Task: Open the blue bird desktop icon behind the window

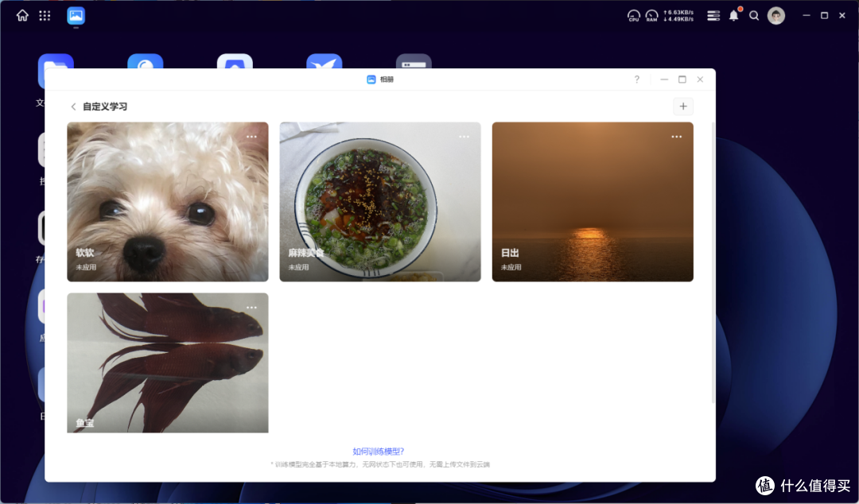Action: (325, 61)
